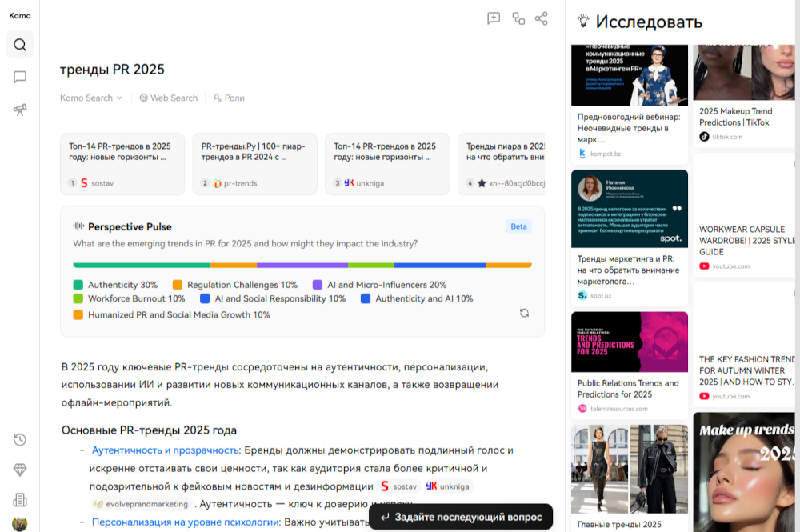The height and width of the screenshot is (532, 800).
Task: Open source card 2 from pr-trends
Action: [255, 164]
